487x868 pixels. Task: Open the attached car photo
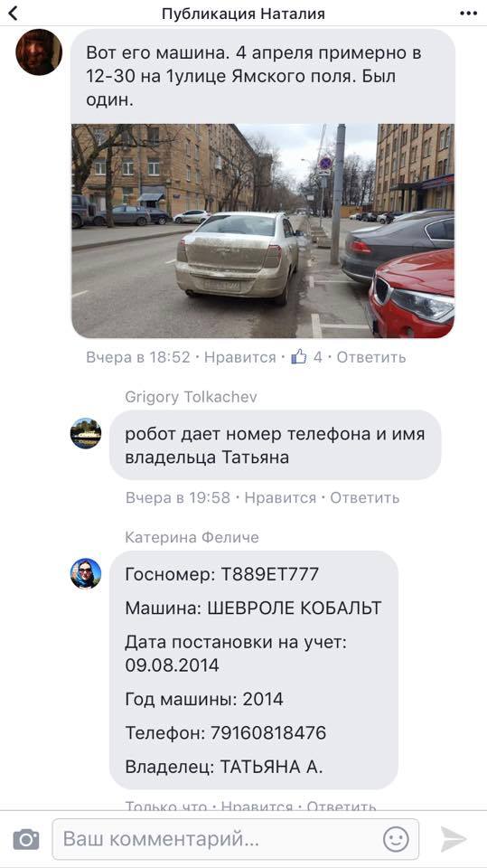point(263,231)
